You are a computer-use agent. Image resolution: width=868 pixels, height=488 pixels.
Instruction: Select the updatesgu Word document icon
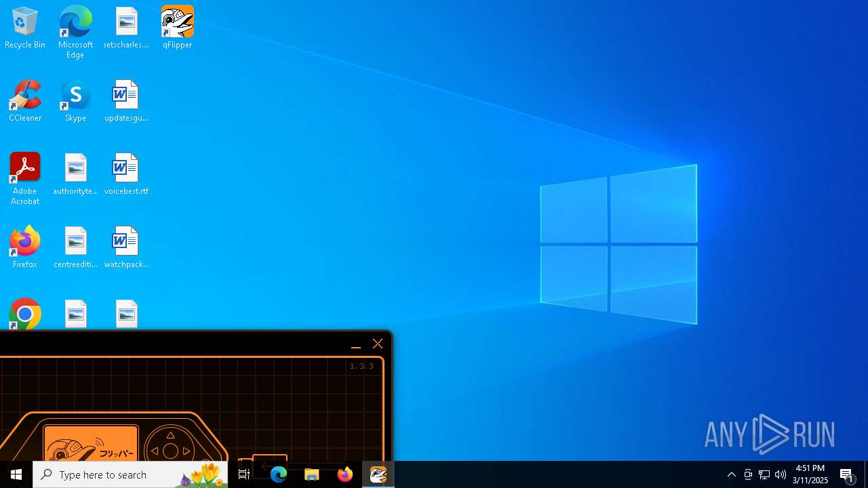click(126, 102)
